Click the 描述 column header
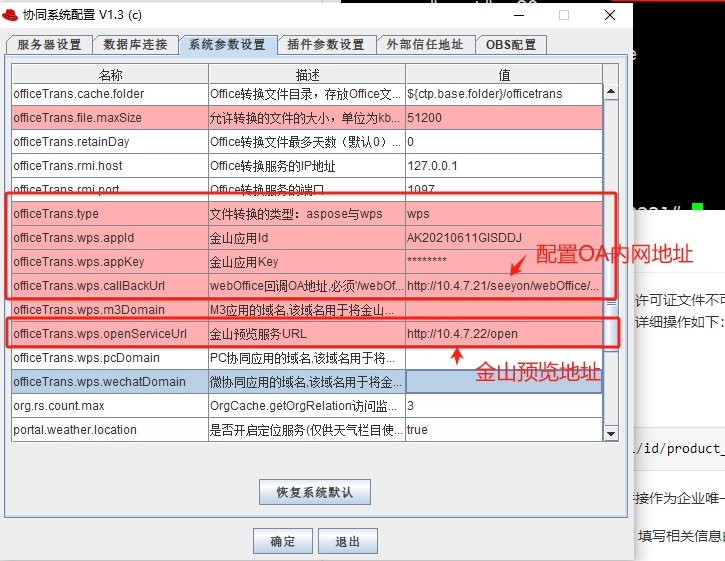The width and height of the screenshot is (725, 561). (x=307, y=74)
